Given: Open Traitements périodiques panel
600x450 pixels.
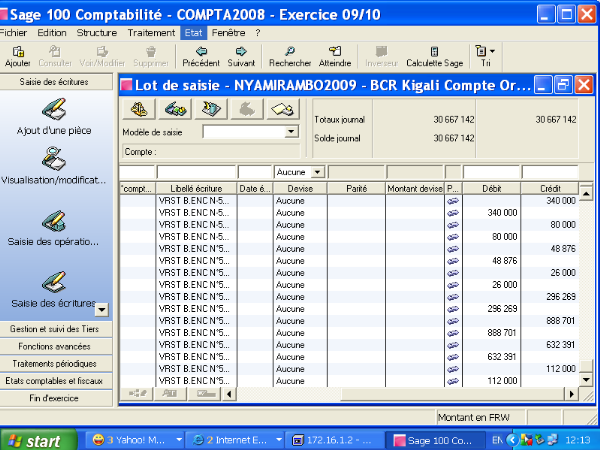Looking at the screenshot, I should pos(54,364).
